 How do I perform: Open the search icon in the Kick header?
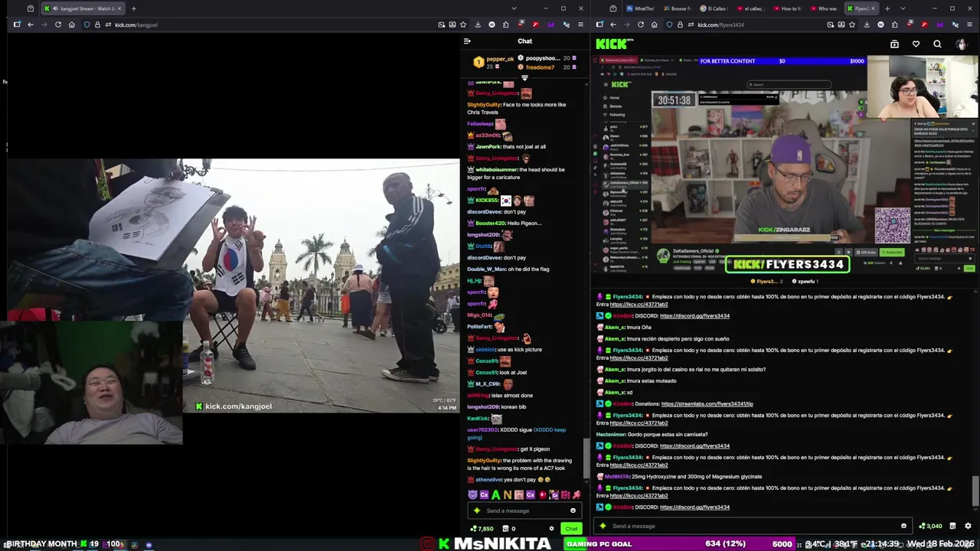[937, 44]
